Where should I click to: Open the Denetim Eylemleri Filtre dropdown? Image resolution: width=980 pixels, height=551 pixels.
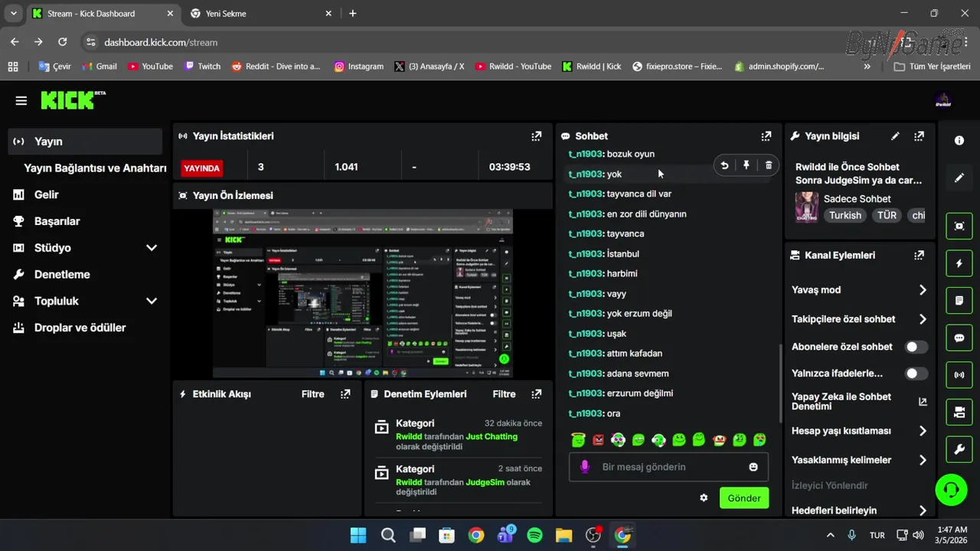point(505,394)
